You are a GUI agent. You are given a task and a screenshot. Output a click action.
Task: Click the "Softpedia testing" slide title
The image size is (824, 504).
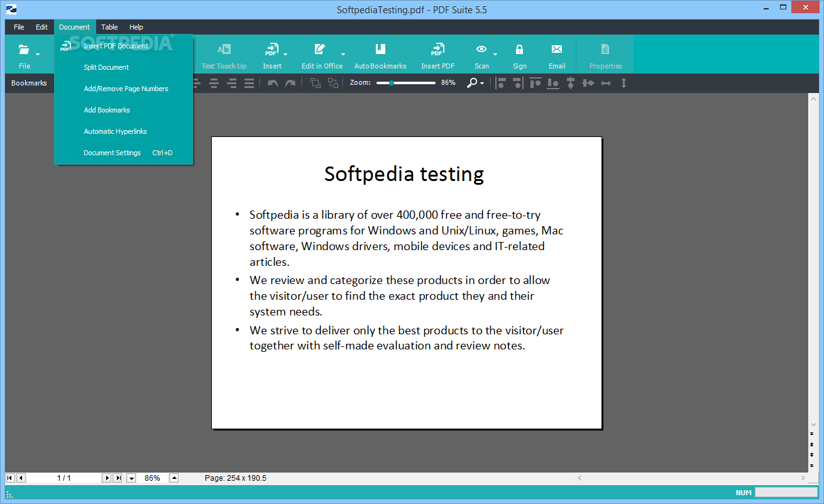pyautogui.click(x=404, y=173)
